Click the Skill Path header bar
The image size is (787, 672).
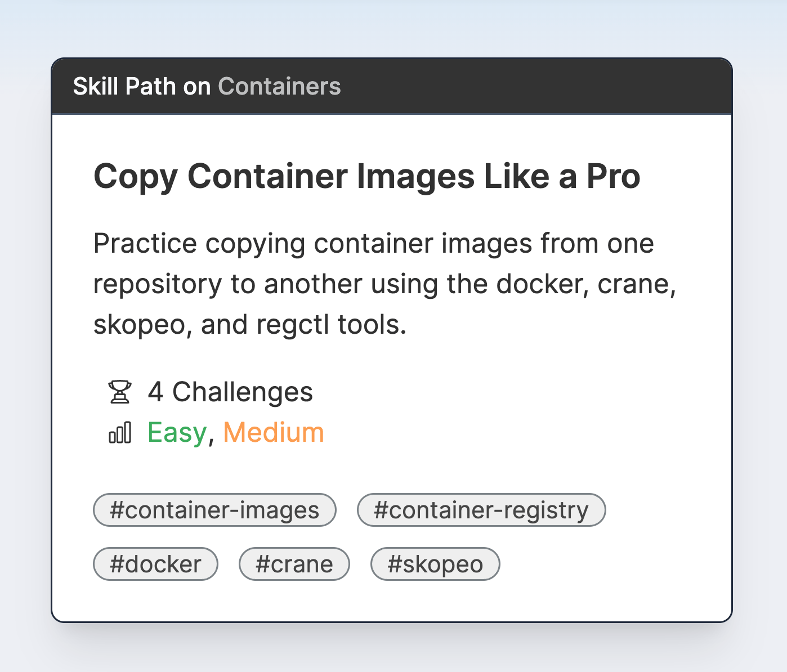(393, 86)
